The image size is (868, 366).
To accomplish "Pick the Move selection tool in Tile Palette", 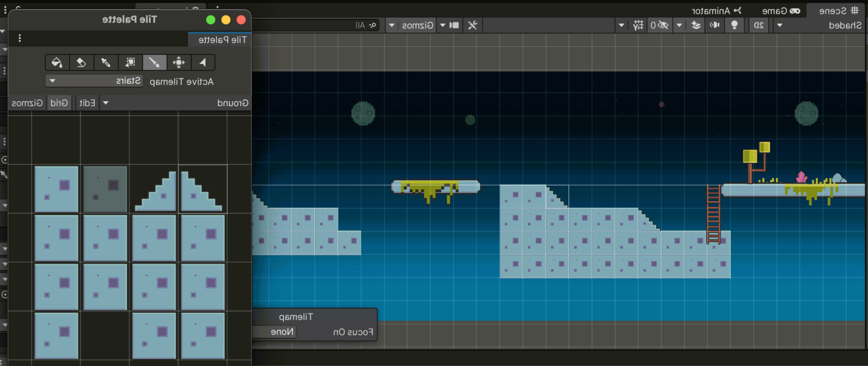I will tap(179, 62).
